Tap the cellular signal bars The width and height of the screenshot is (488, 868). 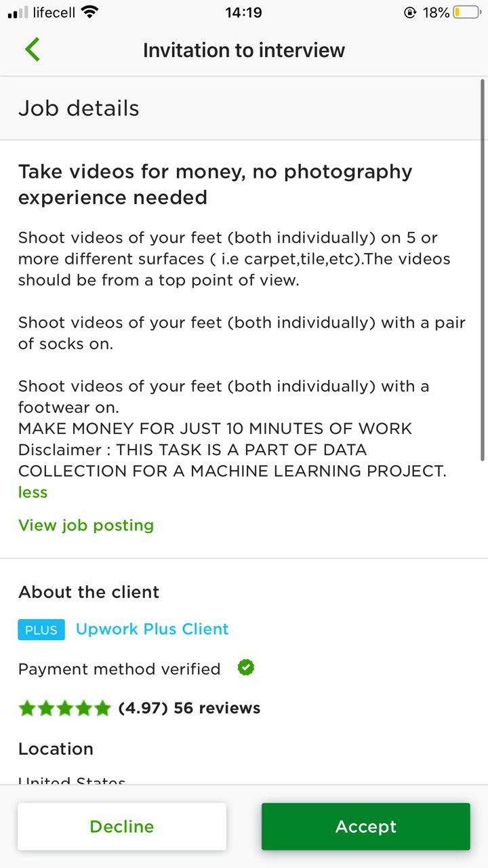pos(18,12)
